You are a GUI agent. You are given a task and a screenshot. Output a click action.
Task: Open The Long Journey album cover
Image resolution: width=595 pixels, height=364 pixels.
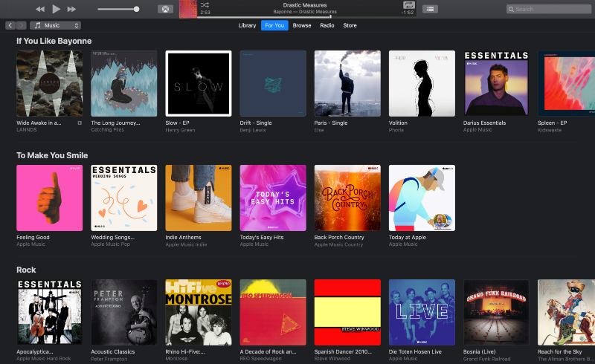(x=123, y=83)
